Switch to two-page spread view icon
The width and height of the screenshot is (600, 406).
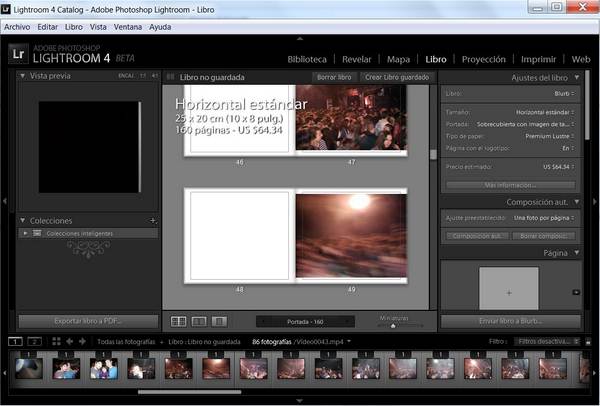pos(199,321)
